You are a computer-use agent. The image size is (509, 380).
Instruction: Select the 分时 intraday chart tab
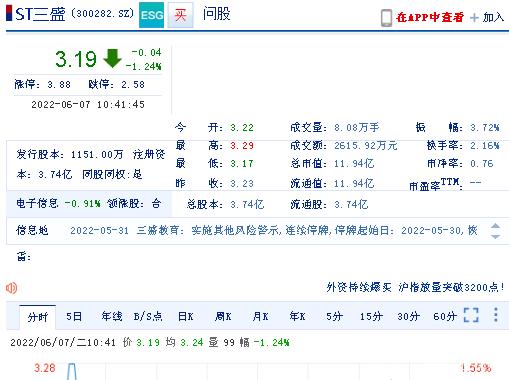[38, 317]
